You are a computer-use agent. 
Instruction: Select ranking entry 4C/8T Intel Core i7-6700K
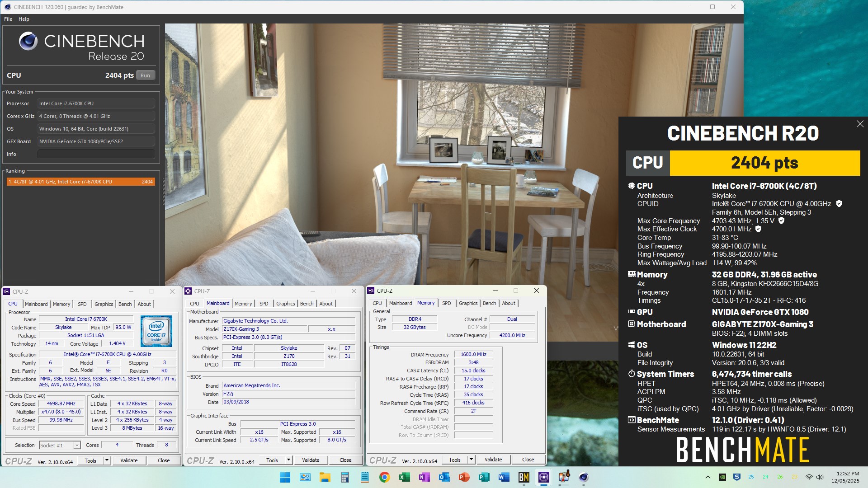[x=80, y=182]
